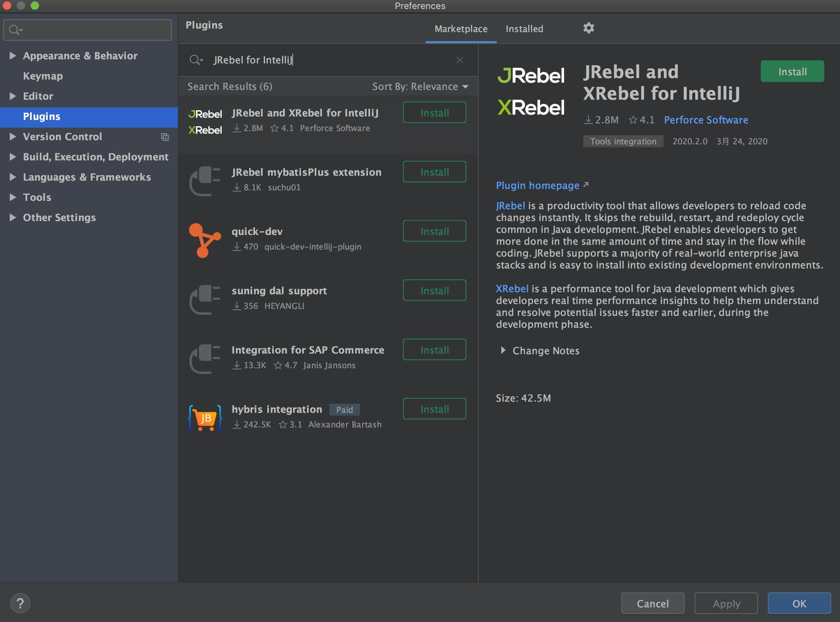Screen dimensions: 840x622
Task: Click hybris integration cart icon
Action: 205,418
